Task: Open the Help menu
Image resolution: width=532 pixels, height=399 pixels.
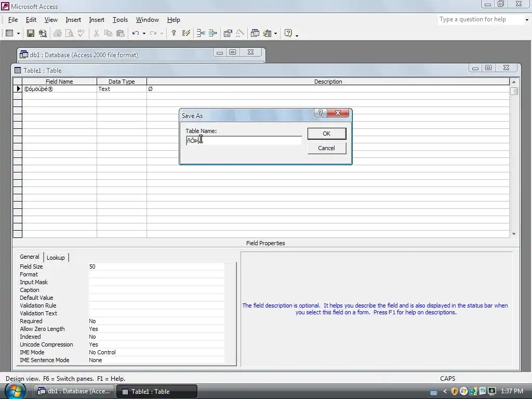Action: [x=174, y=20]
